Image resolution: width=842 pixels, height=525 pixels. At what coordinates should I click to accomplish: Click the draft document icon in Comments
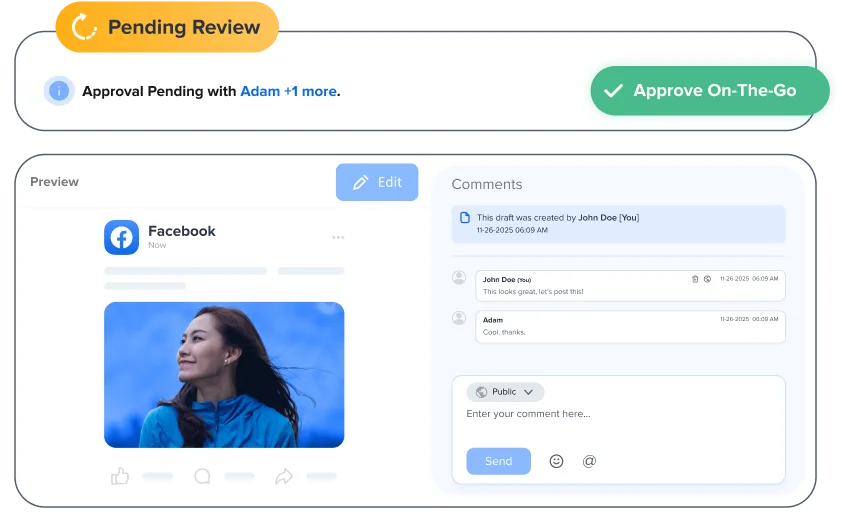pyautogui.click(x=464, y=218)
